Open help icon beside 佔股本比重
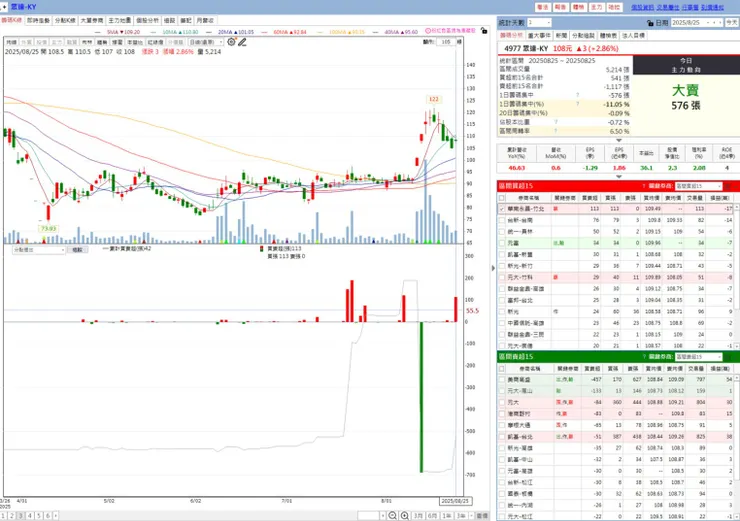This screenshot has height=521, width=740. pyautogui.click(x=555, y=122)
